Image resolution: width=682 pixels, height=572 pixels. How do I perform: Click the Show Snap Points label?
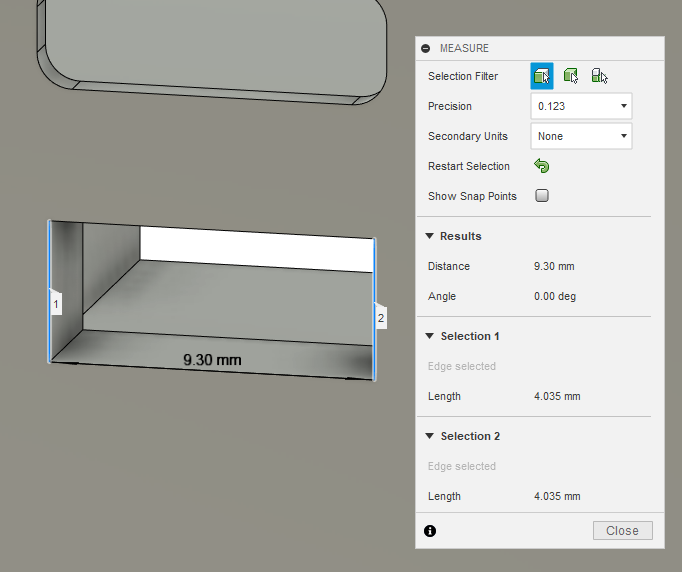(x=472, y=196)
